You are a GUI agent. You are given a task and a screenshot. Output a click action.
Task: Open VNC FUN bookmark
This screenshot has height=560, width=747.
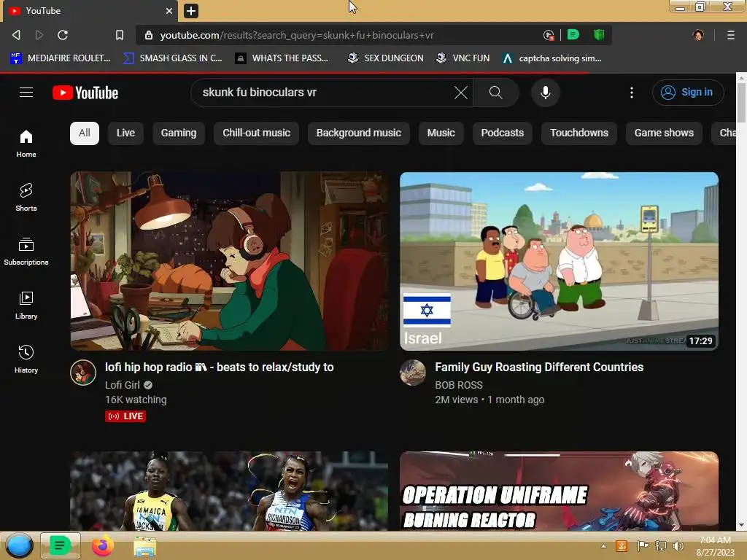tap(463, 58)
